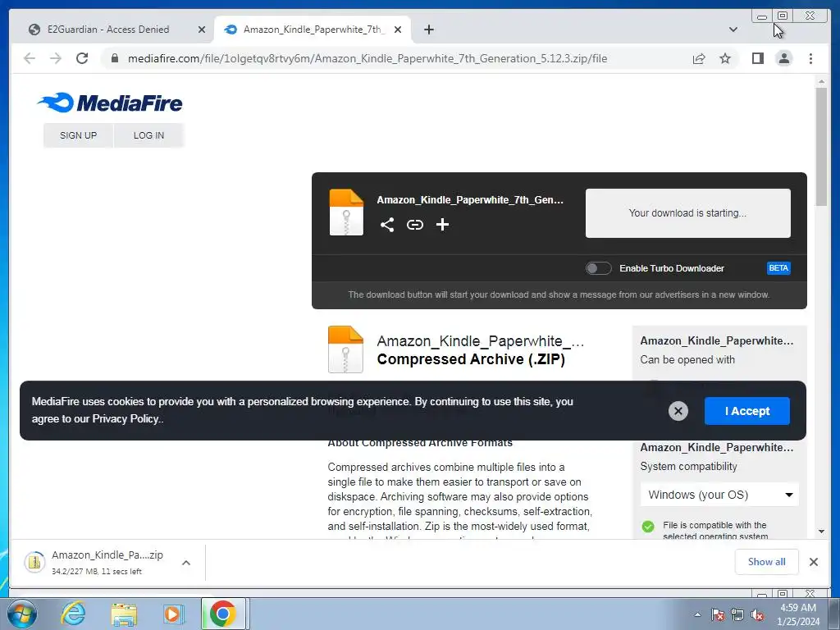Screen dimensions: 840x630
Task: Click the Compressed Archive (.ZIP) heading
Action: click(471, 359)
